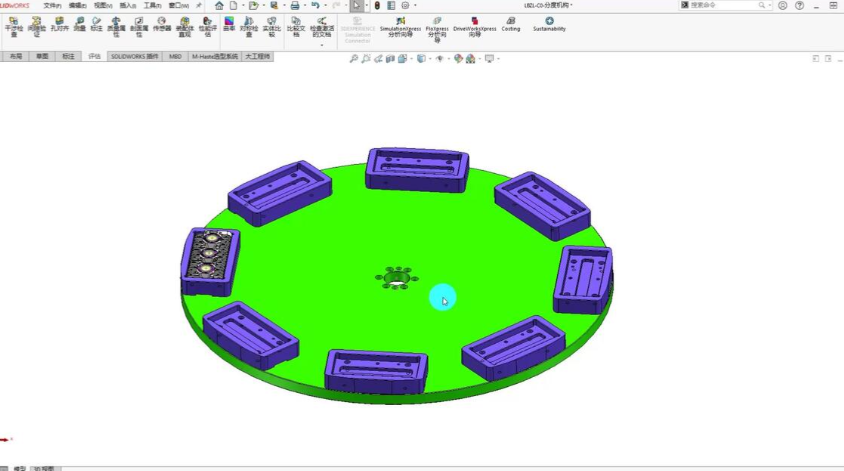
Task: Click the Home icon in title toolbar
Action: tap(219, 5)
